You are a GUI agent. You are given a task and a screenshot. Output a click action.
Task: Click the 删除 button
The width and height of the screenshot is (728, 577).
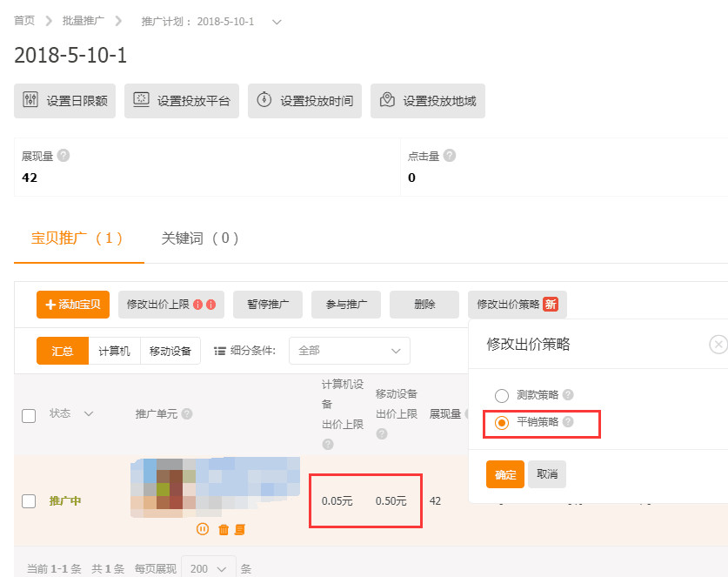pyautogui.click(x=424, y=305)
